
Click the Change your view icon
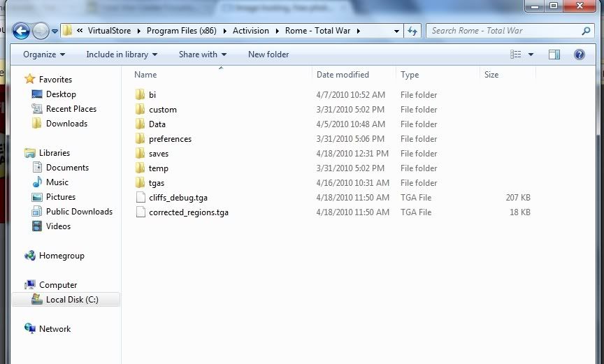[x=516, y=54]
